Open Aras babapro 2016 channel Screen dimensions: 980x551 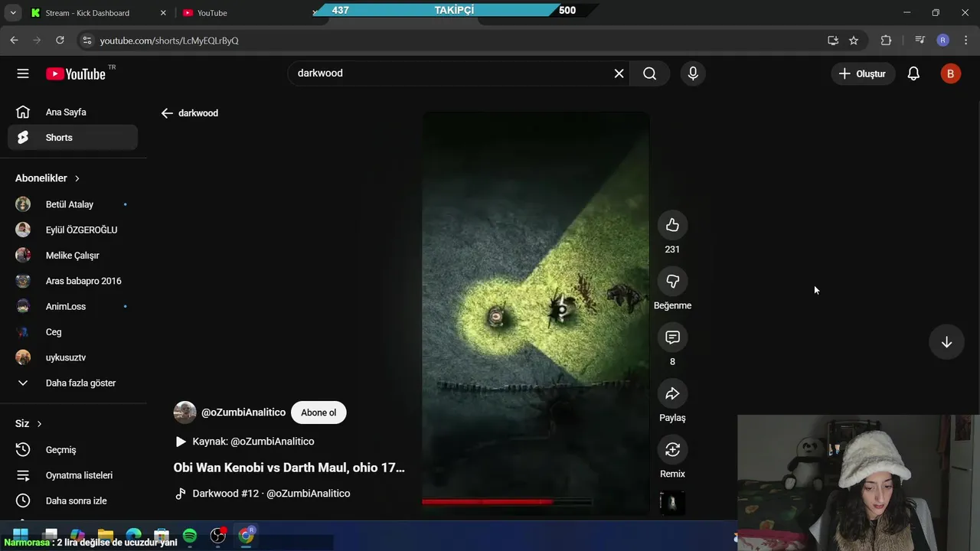pyautogui.click(x=73, y=281)
